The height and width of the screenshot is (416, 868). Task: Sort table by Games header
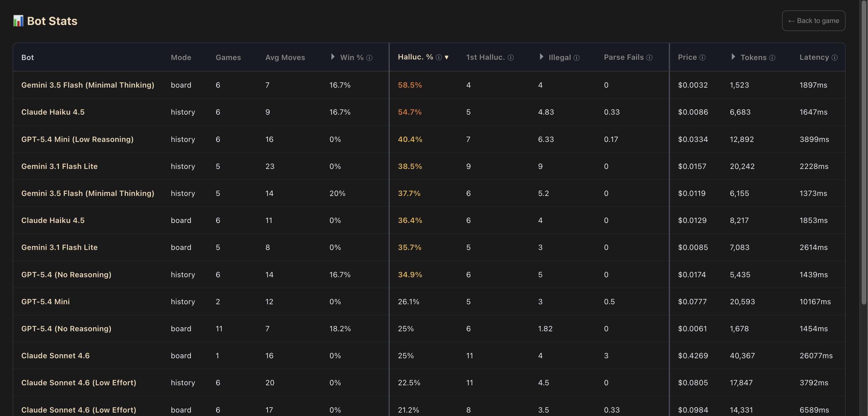tap(228, 57)
